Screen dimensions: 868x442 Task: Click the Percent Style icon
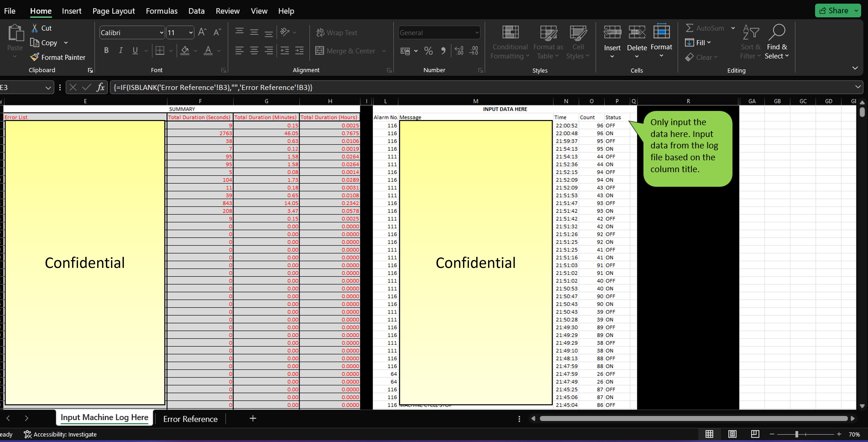click(x=428, y=51)
